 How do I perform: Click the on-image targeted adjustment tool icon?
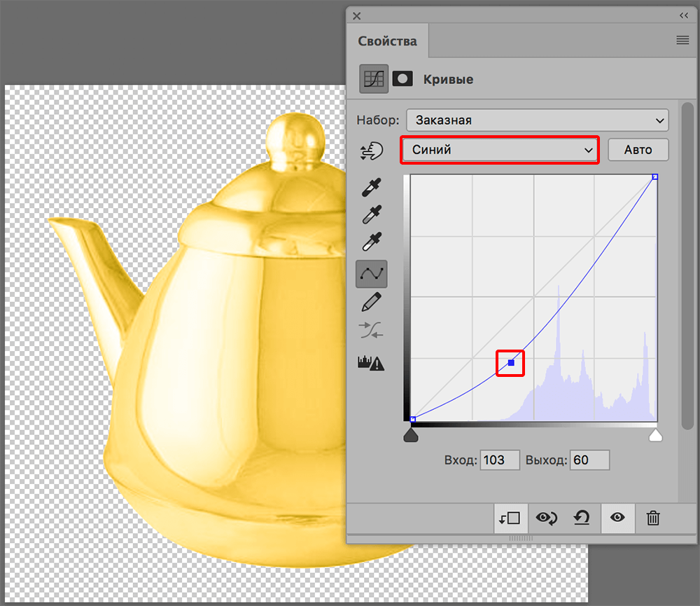(371, 151)
